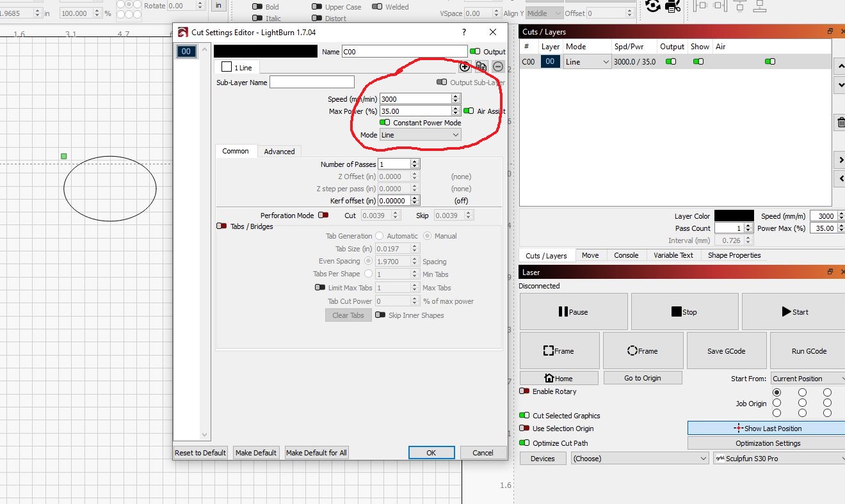Select the Common tab

click(236, 151)
